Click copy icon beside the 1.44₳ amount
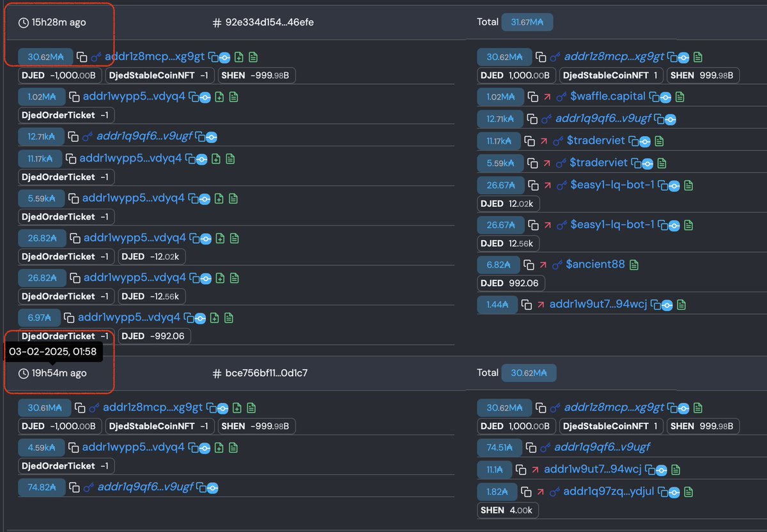 527,305
